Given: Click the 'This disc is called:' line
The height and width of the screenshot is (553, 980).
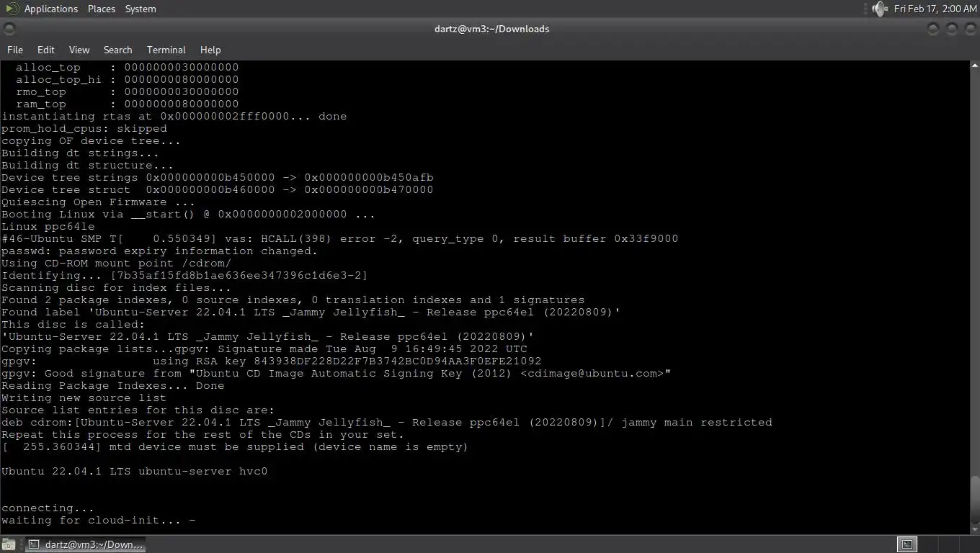Looking at the screenshot, I should tap(73, 324).
